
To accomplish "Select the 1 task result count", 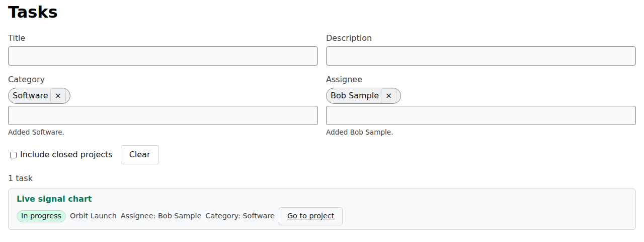I will [21, 178].
